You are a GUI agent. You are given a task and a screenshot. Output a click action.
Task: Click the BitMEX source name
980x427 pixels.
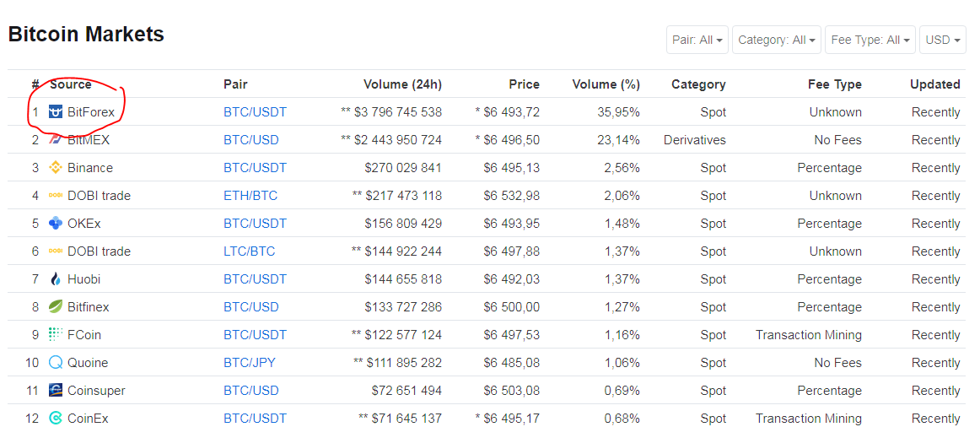[89, 140]
